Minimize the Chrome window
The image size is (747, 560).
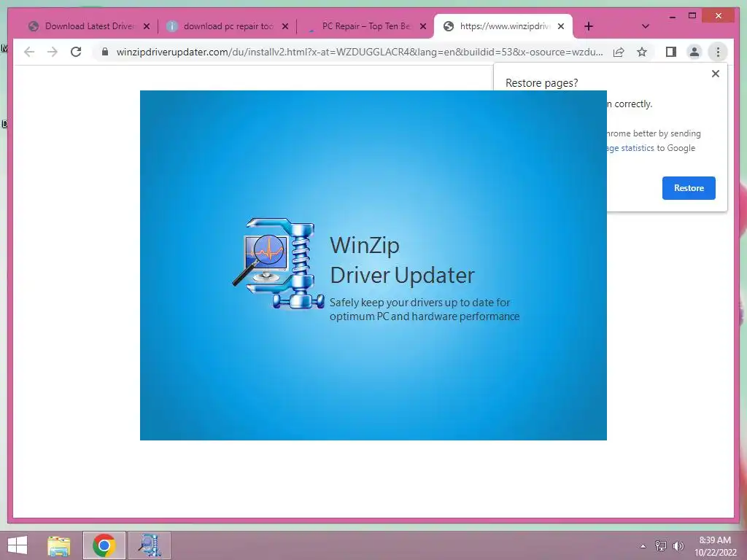[672, 16]
